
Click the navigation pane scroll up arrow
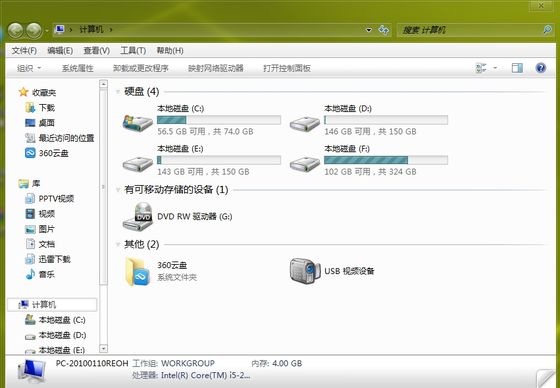point(103,84)
